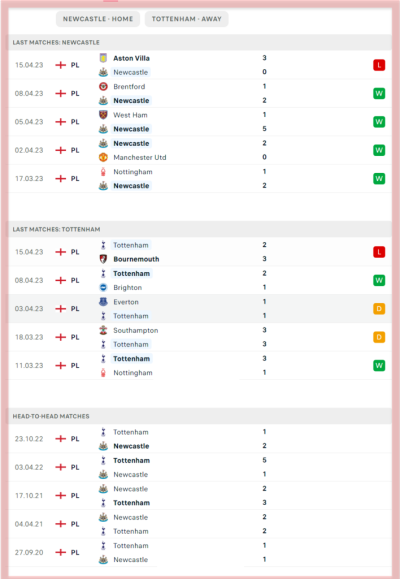
Task: Open the 03.04.22 Tottenham 5-1 match row
Action: pyautogui.click(x=200, y=467)
